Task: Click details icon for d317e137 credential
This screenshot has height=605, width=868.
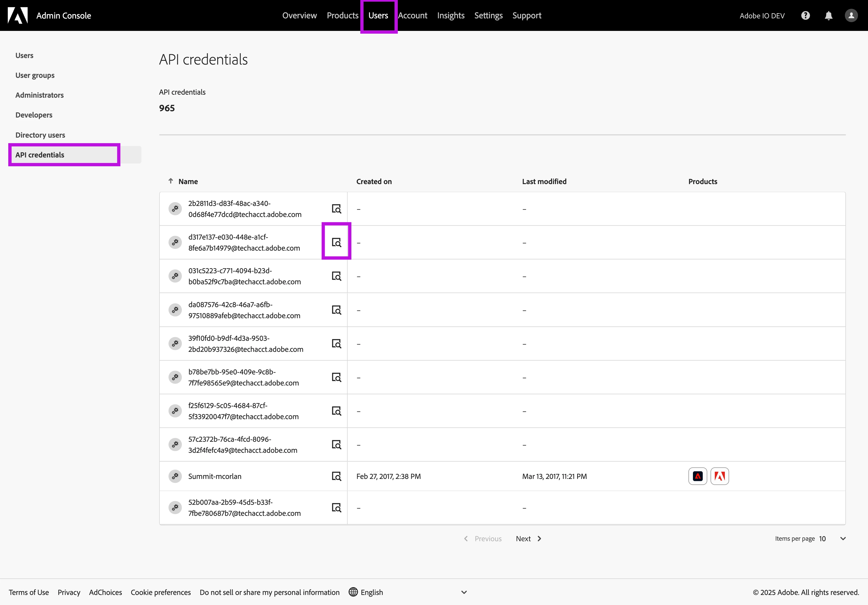Action: pyautogui.click(x=336, y=242)
